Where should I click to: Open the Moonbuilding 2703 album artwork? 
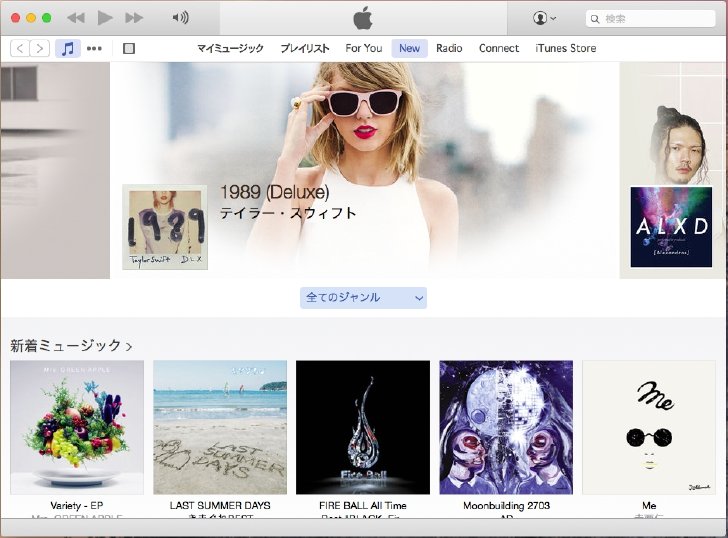[x=506, y=428]
